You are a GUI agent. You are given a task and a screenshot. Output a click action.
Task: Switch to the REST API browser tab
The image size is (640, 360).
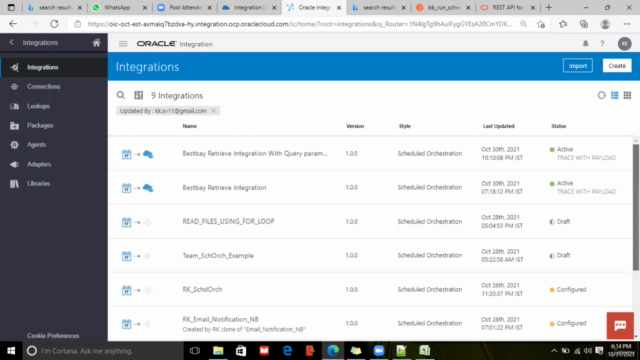pyautogui.click(x=507, y=7)
